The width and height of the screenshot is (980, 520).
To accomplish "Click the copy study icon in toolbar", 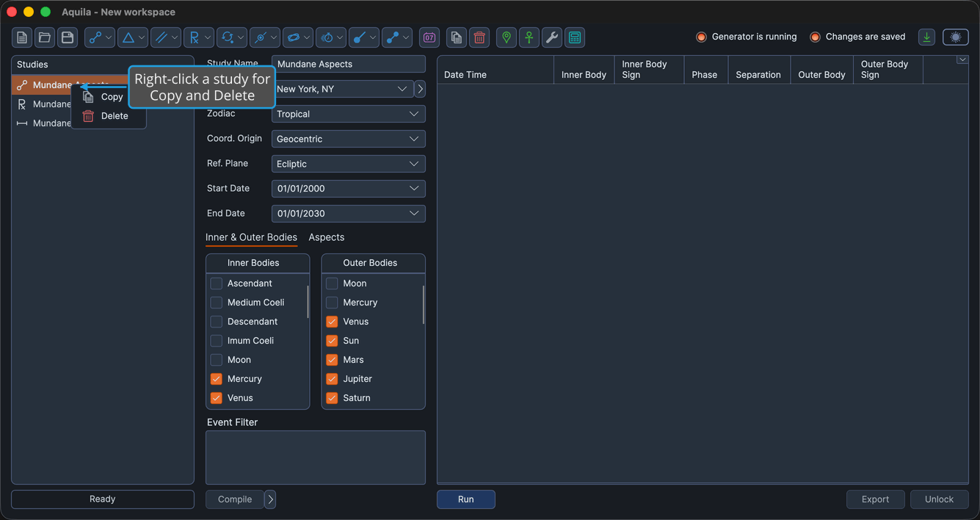I will click(x=457, y=37).
